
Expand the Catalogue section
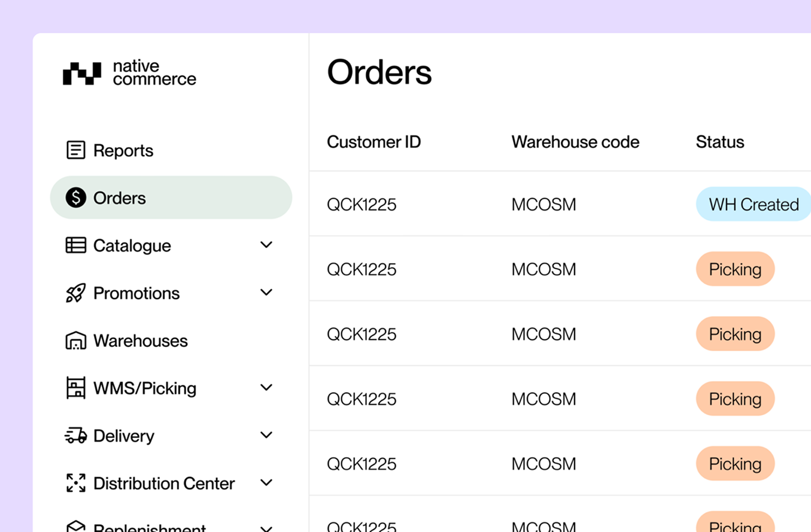pyautogui.click(x=266, y=244)
